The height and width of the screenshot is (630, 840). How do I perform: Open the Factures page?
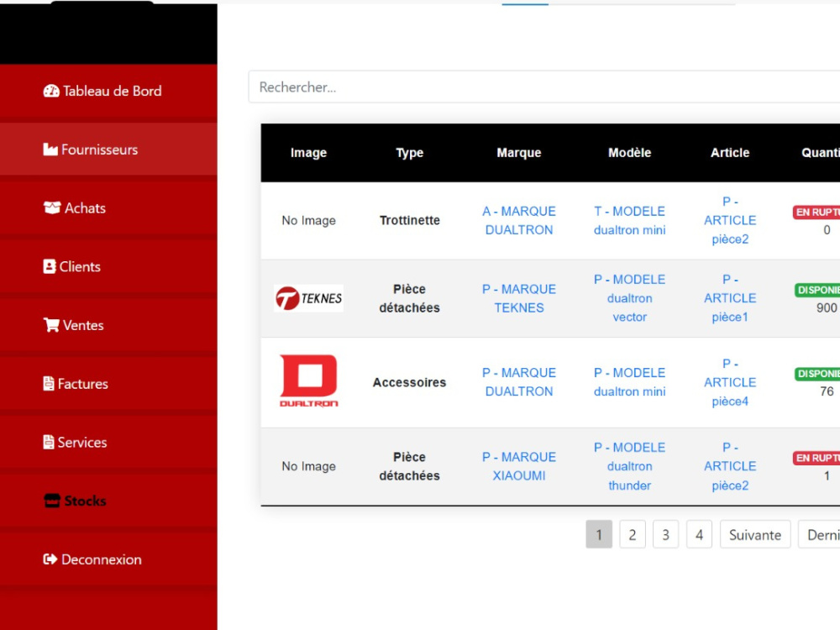pyautogui.click(x=108, y=384)
